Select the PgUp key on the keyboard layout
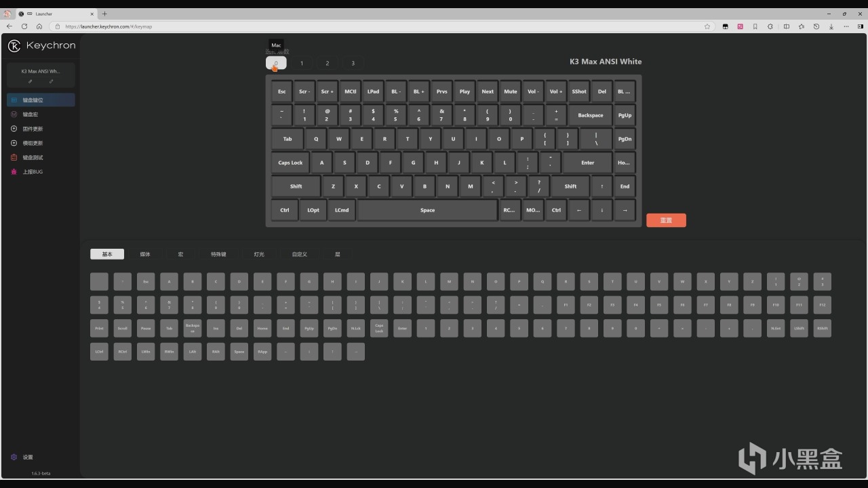This screenshot has height=488, width=868. (625, 115)
